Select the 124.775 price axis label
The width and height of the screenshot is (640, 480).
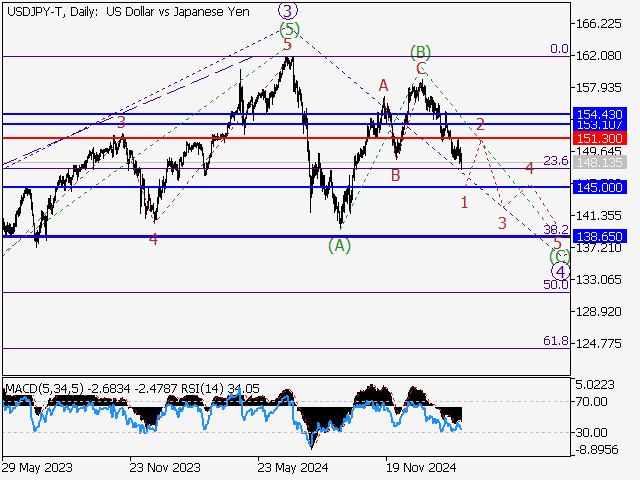pos(598,344)
